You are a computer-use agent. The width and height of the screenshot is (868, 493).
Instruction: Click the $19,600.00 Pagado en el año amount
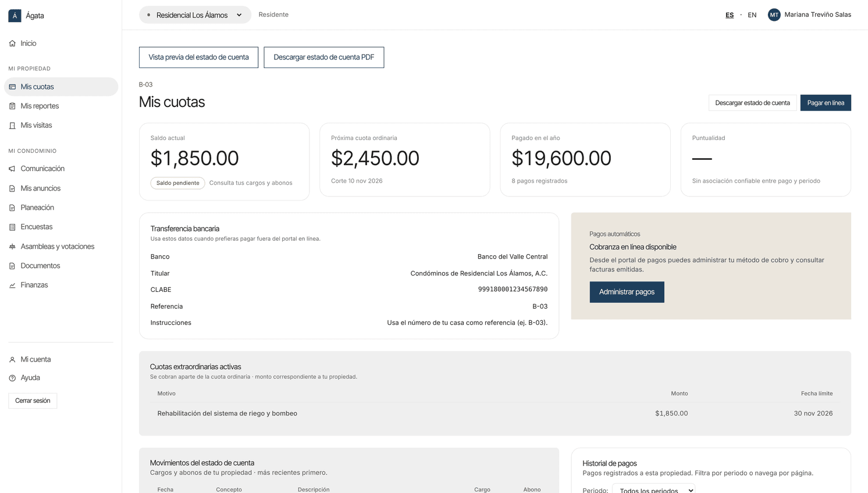(561, 158)
